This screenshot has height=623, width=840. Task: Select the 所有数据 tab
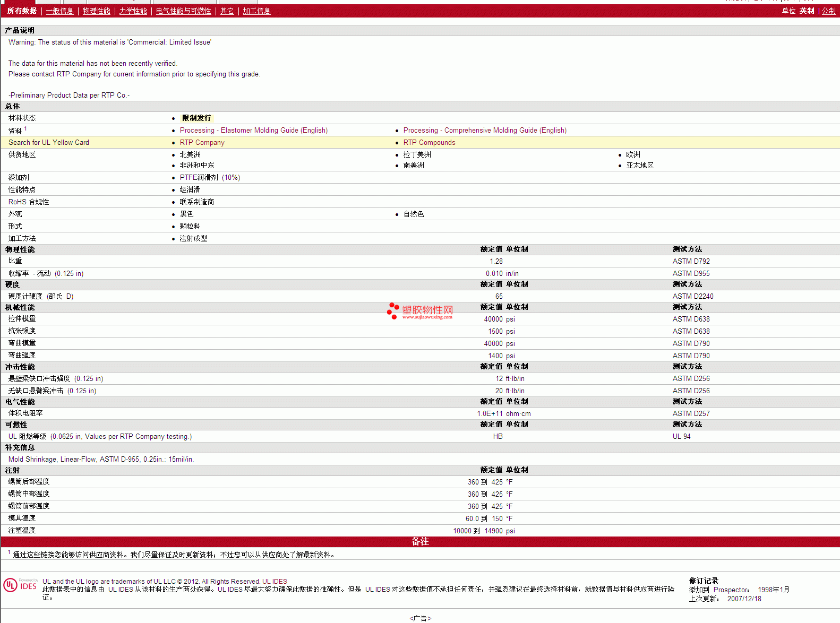tap(22, 11)
